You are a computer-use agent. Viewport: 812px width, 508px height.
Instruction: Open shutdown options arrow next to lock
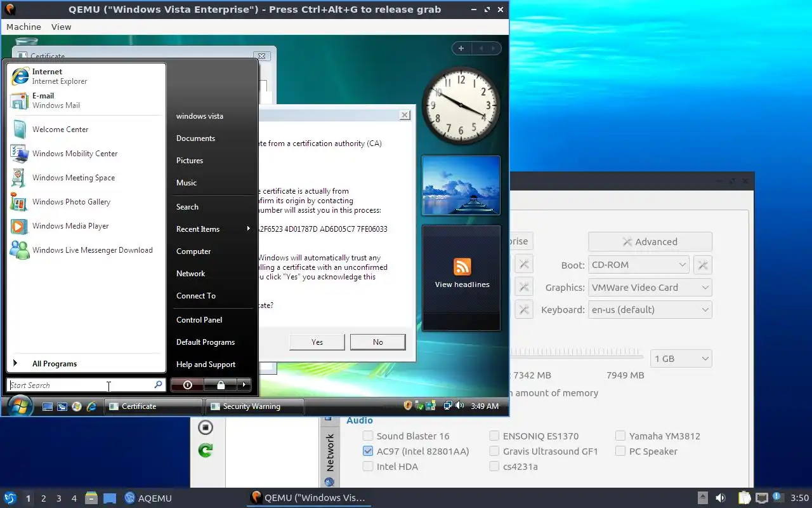[x=244, y=385]
